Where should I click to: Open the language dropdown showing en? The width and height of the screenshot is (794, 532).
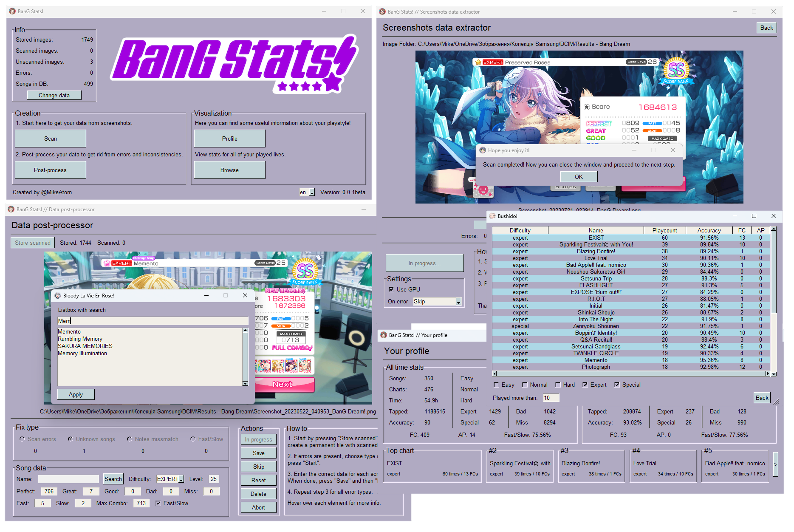[312, 192]
